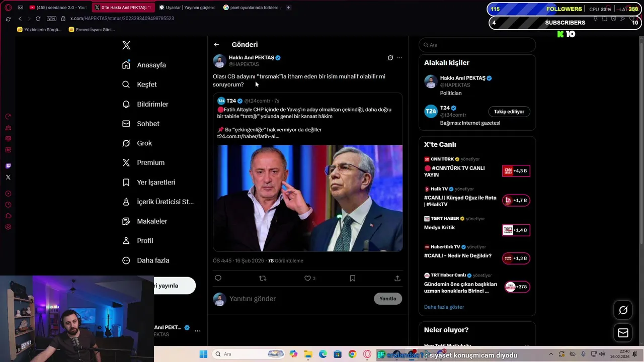This screenshot has height=362, width=644.
Task: Repost the tweet using the retweet icon
Action: (x=263, y=278)
